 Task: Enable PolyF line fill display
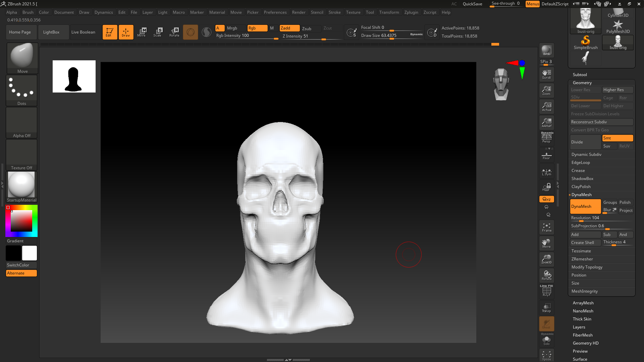546,291
